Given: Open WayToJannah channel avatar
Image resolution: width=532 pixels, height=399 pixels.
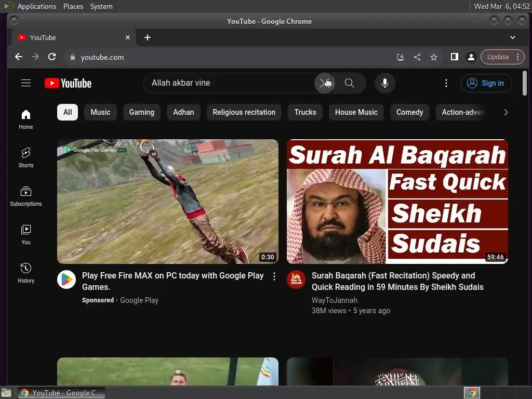Looking at the screenshot, I should [296, 280].
